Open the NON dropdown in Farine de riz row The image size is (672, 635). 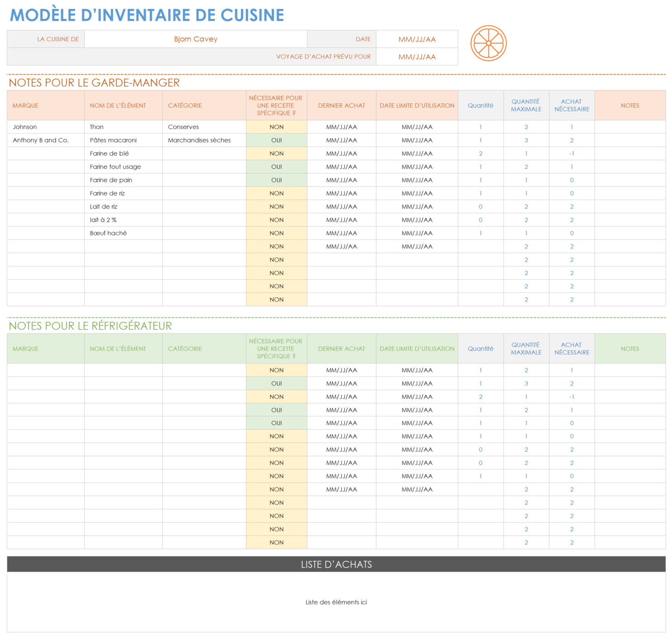(276, 193)
